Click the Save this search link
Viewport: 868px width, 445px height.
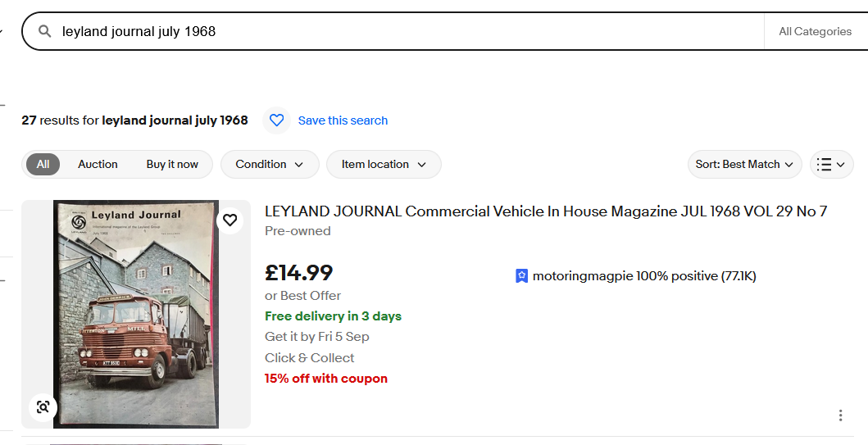[x=343, y=120]
